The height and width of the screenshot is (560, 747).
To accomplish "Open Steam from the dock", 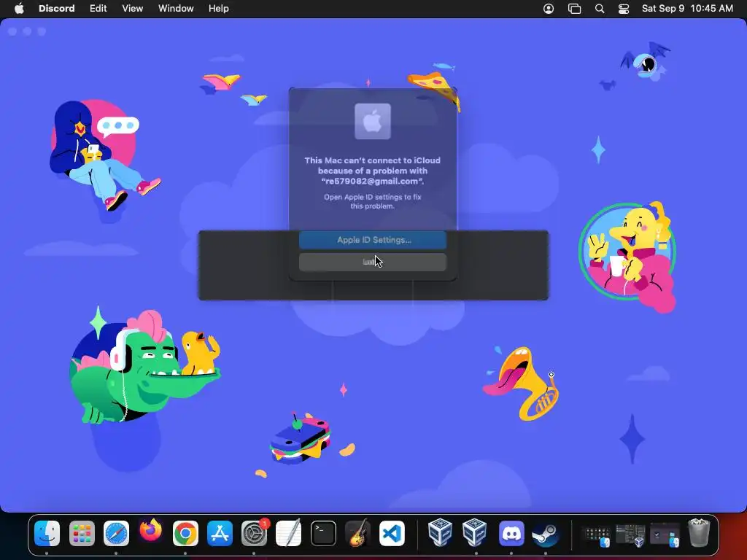I will click(x=546, y=533).
